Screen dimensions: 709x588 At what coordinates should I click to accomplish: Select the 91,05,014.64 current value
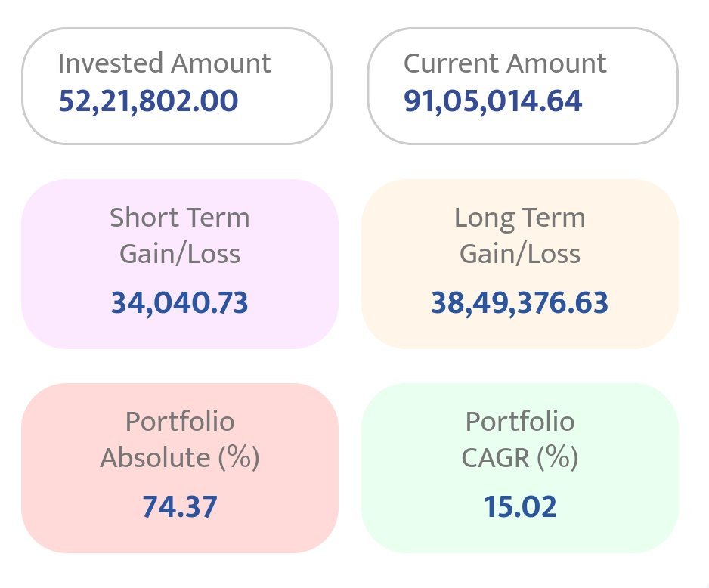[x=493, y=101]
